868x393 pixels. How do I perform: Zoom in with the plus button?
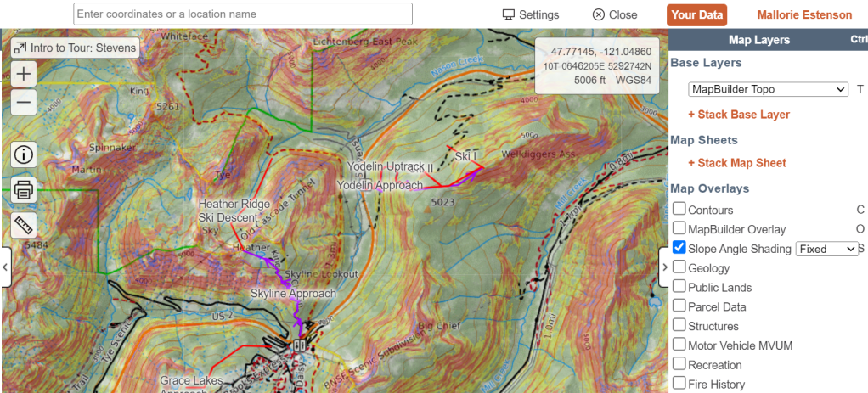[24, 74]
